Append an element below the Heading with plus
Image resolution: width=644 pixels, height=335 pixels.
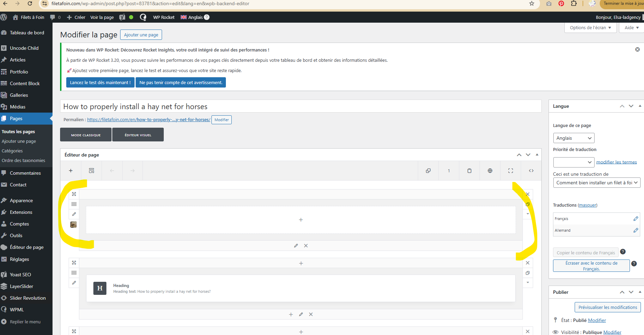tap(291, 314)
